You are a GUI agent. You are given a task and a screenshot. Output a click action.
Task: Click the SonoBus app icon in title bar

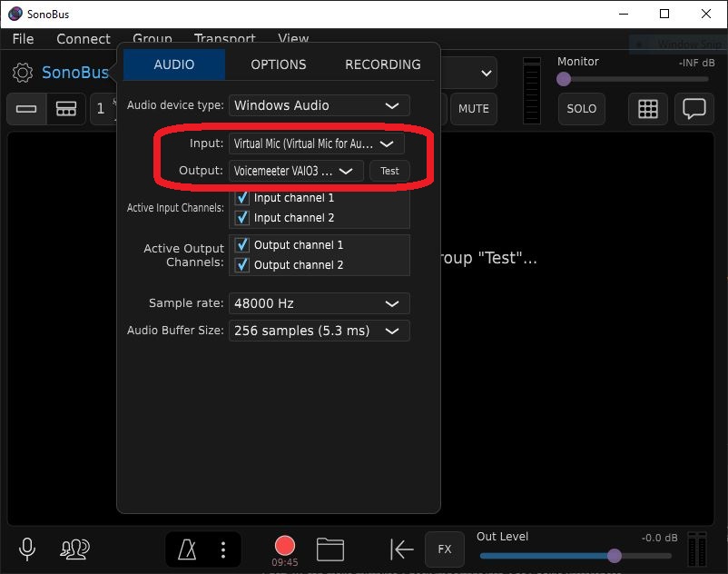pos(15,14)
